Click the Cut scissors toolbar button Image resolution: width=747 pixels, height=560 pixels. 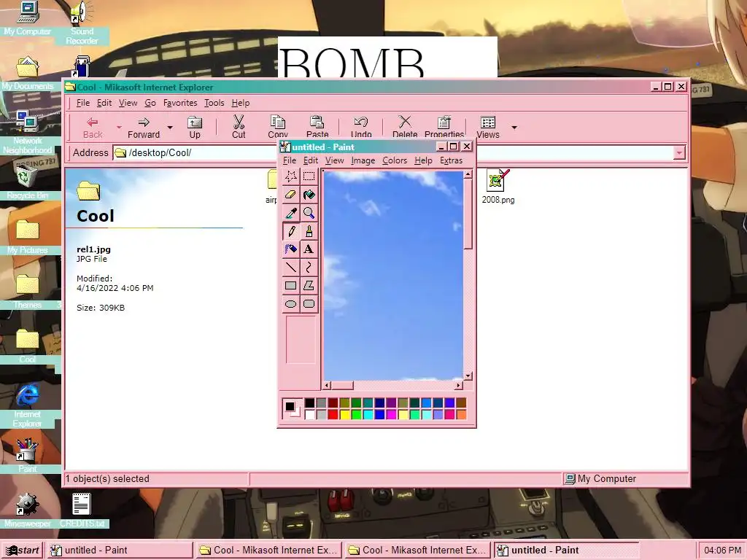pyautogui.click(x=239, y=127)
